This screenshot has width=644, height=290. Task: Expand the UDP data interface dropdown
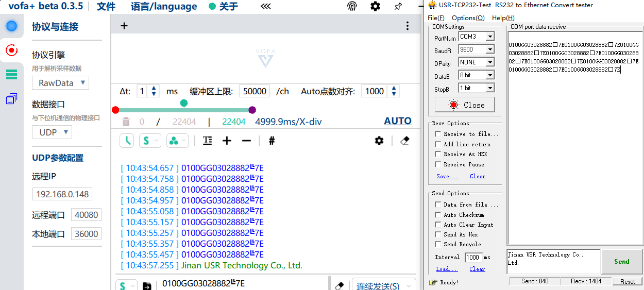click(53, 132)
